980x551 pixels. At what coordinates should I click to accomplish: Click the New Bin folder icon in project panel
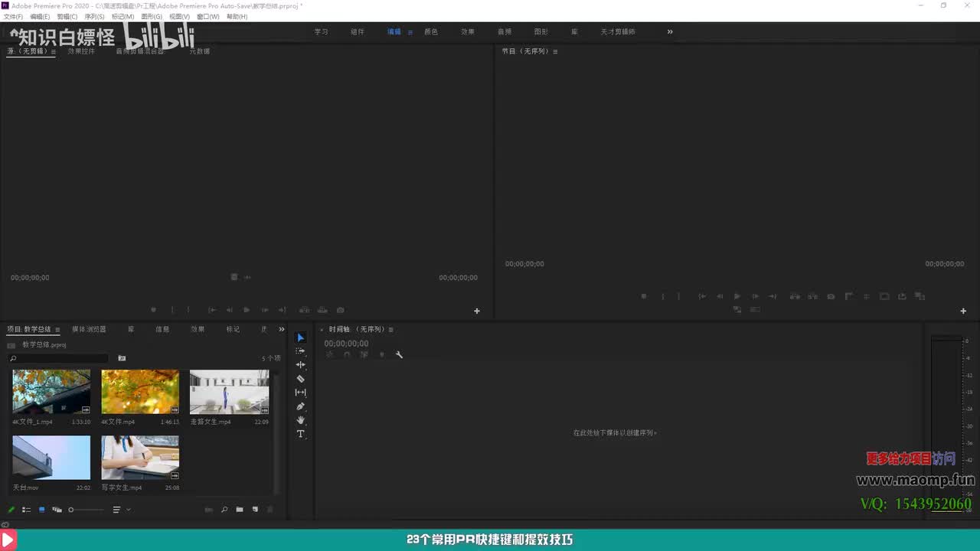point(240,510)
